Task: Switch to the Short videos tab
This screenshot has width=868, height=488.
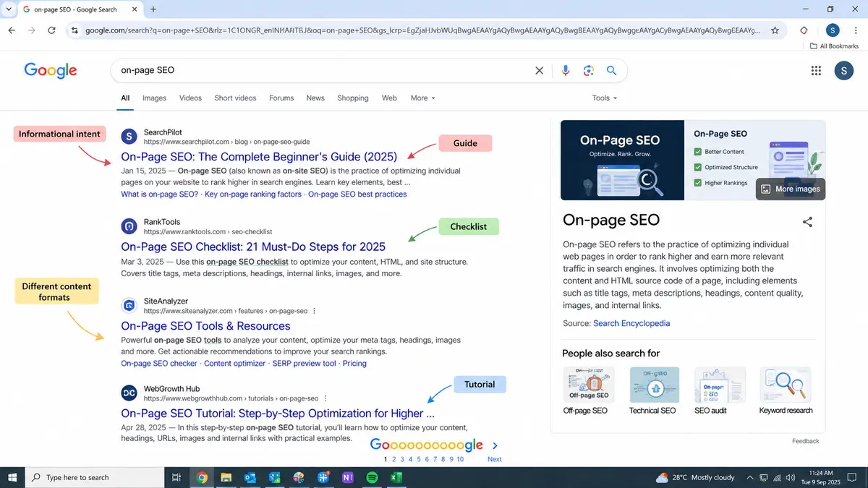Action: 235,98
